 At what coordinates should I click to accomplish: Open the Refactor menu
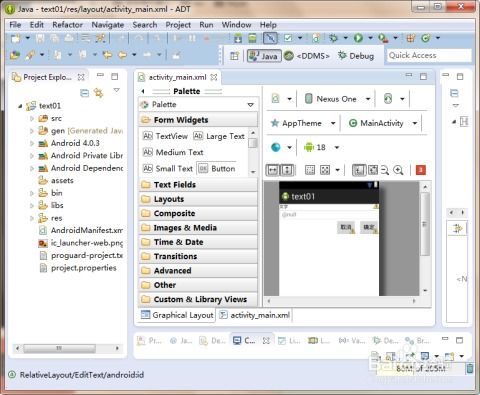click(x=67, y=25)
